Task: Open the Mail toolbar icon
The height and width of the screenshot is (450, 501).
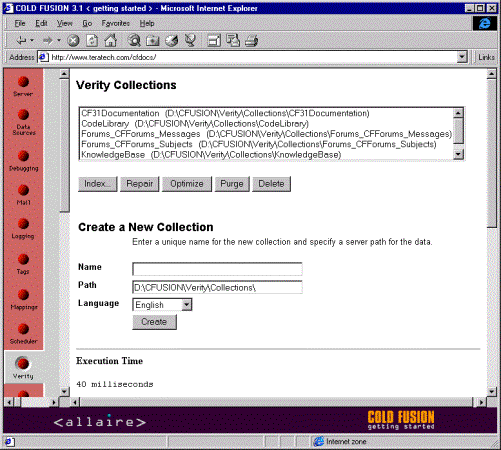Action: [233, 40]
